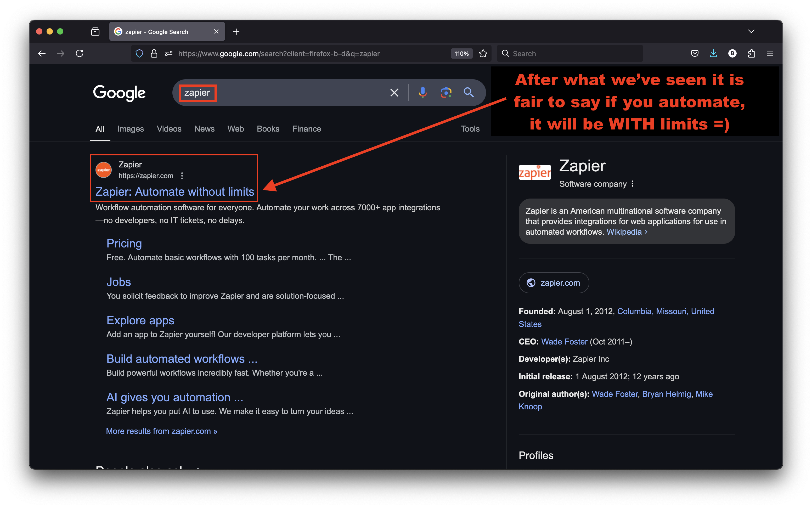Open options for zapier.com result
812x508 pixels.
point(182,176)
